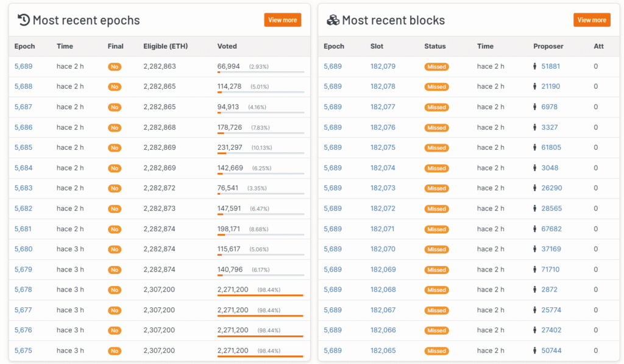Viewport: 624px width, 364px height.
Task: Click the Proposer column header
Action: [x=548, y=46]
